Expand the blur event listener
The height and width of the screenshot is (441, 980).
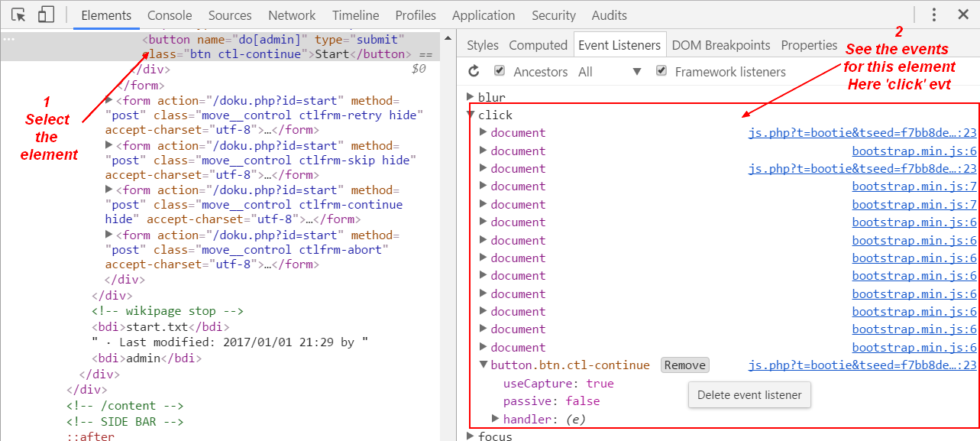(471, 96)
